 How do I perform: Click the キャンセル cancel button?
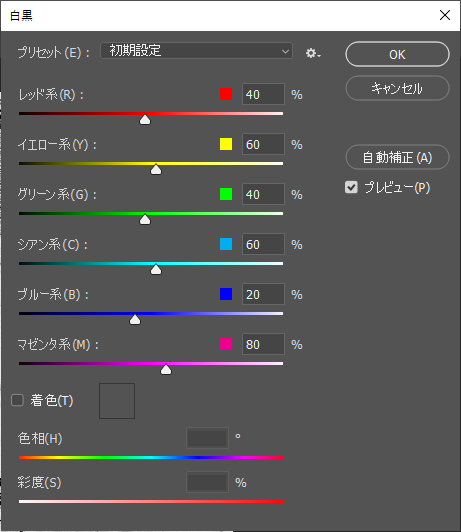398,88
